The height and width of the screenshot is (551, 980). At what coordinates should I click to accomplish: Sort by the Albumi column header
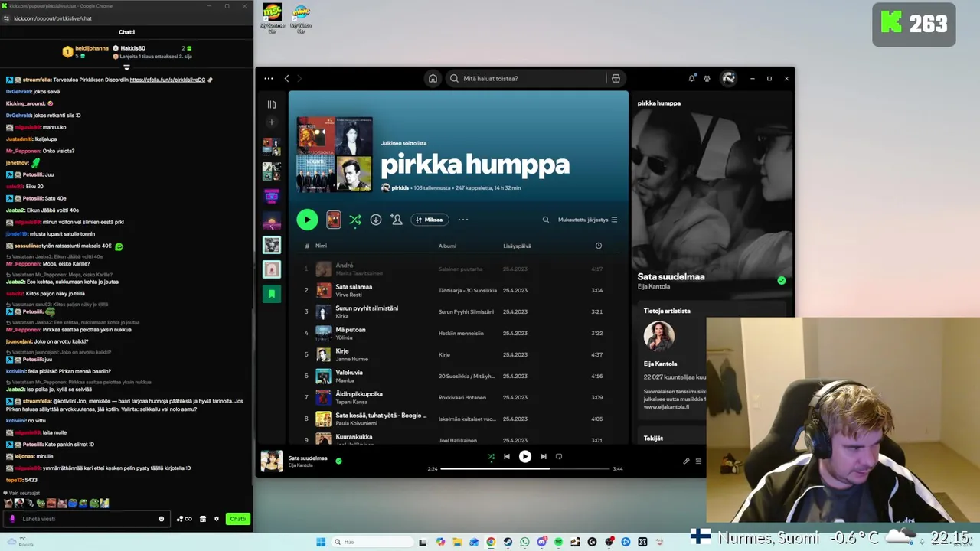coord(447,246)
